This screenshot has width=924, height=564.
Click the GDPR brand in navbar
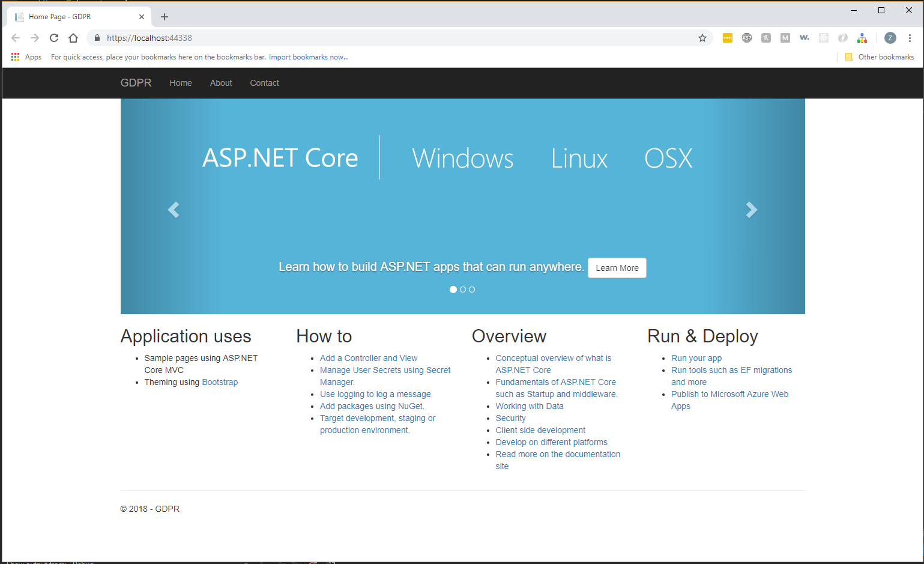136,83
